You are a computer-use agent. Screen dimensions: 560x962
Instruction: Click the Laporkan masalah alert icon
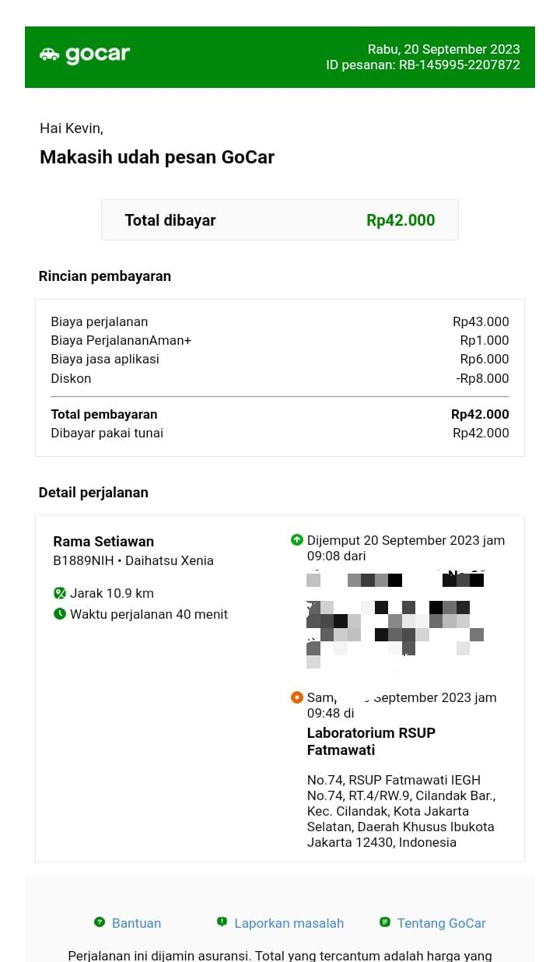pos(222,922)
